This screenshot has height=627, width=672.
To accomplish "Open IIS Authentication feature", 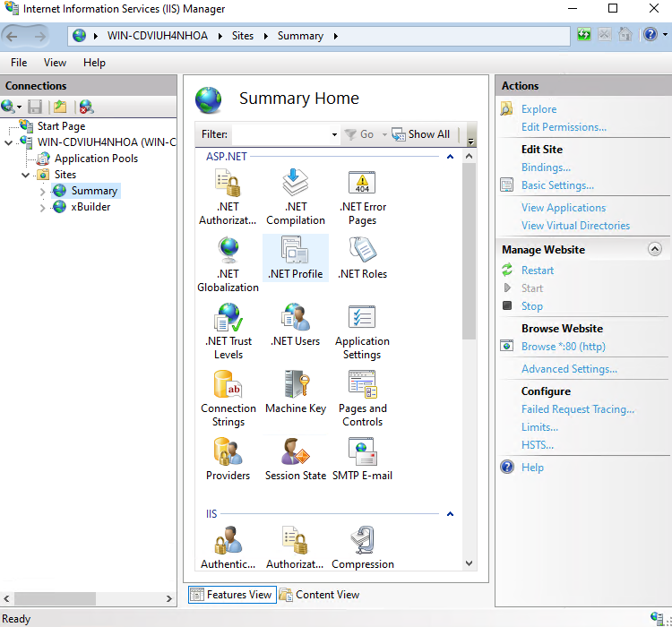I will point(228,547).
